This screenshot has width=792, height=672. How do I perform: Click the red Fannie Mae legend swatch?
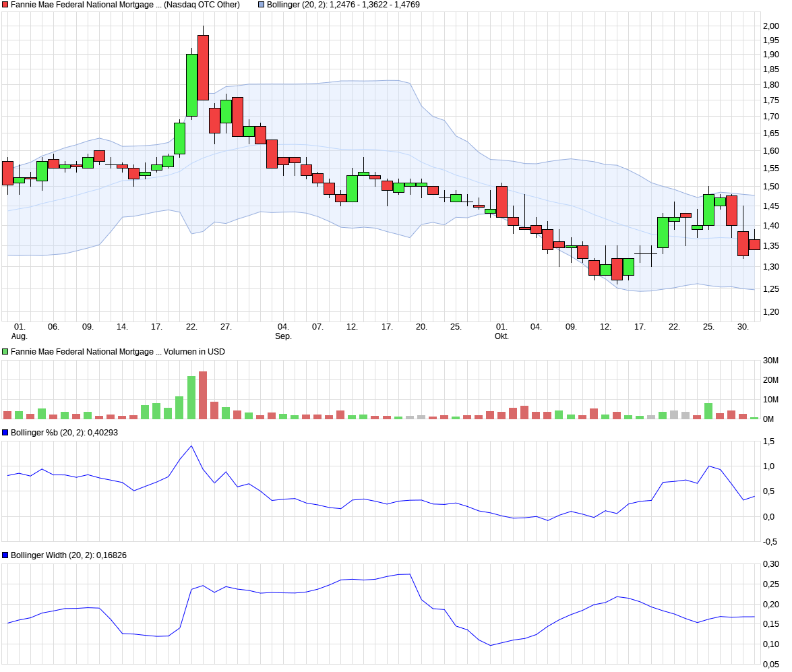pos(5,5)
